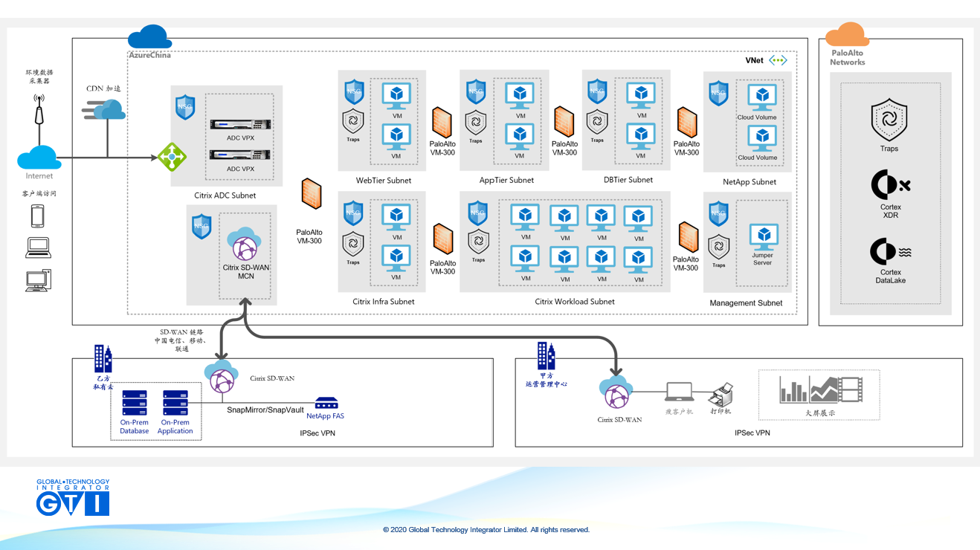This screenshot has width=980, height=550.
Task: Select the VNet icon beside VNet label
Action: [778, 61]
